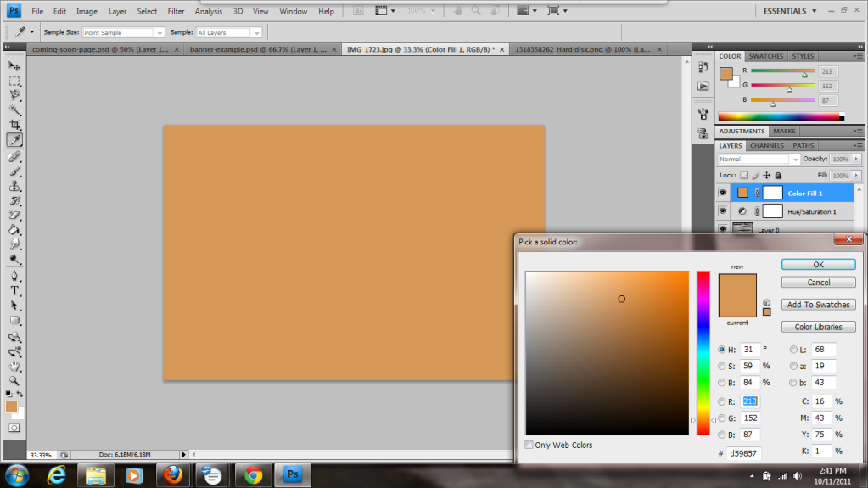The image size is (868, 488).
Task: Open the ESSENTIALS workspace dropdown
Action: tap(789, 11)
